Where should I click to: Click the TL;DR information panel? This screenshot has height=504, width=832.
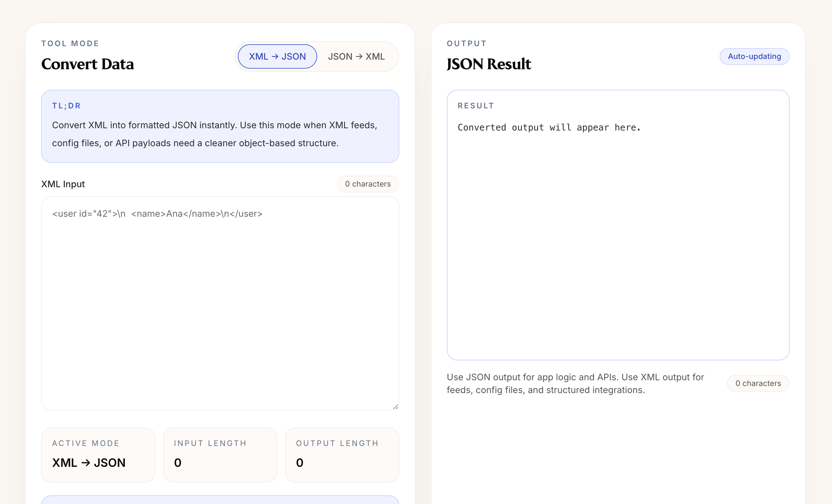click(220, 127)
